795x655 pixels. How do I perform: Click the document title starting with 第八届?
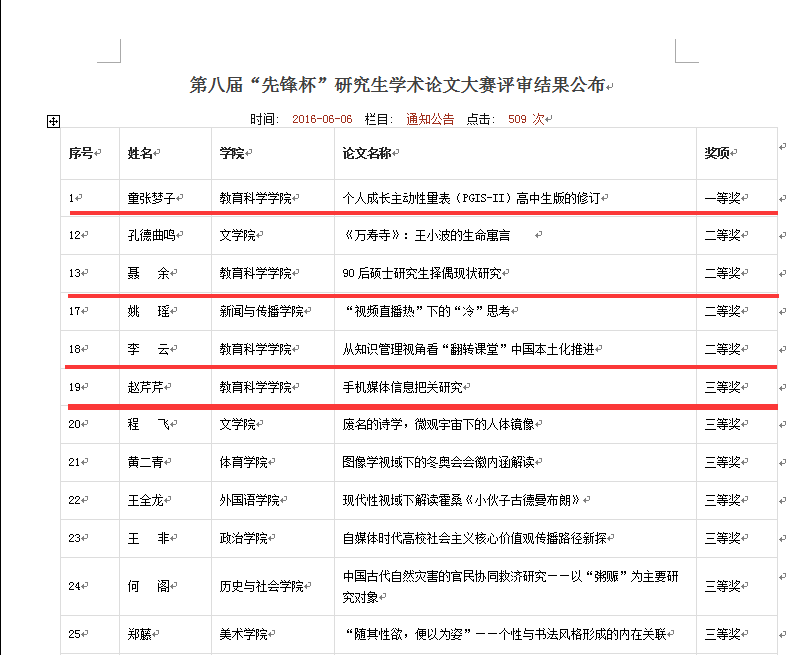point(397,86)
